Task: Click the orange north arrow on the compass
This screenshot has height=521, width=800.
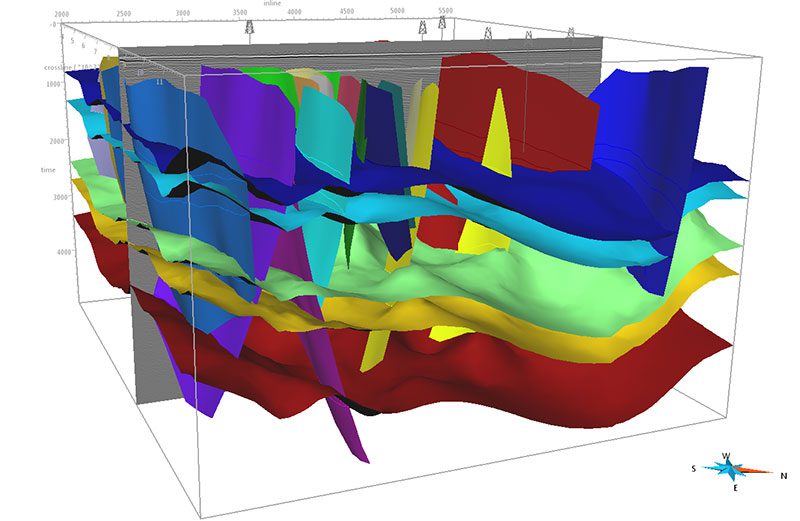Action: point(756,470)
